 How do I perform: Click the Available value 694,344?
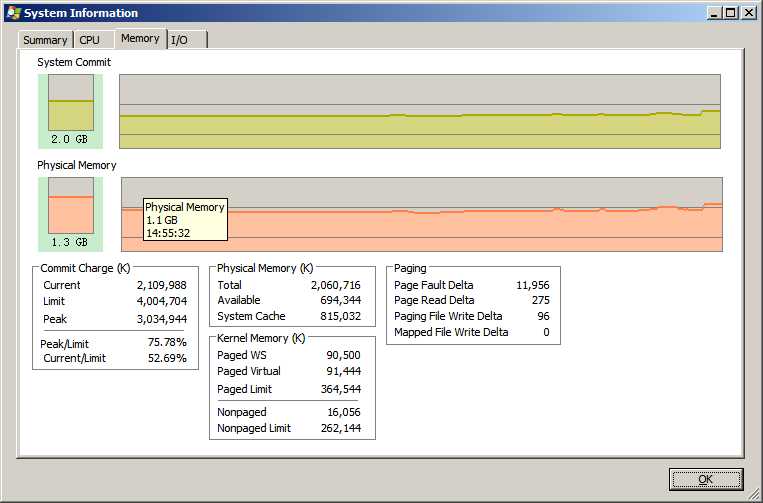point(340,300)
